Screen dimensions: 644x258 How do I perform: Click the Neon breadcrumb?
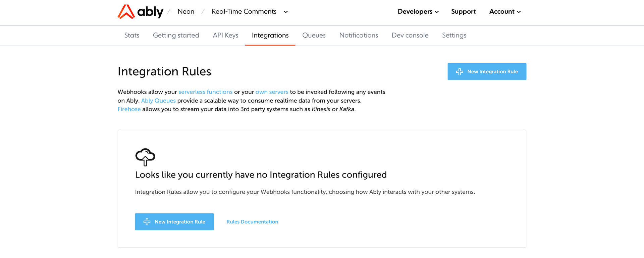tap(186, 12)
